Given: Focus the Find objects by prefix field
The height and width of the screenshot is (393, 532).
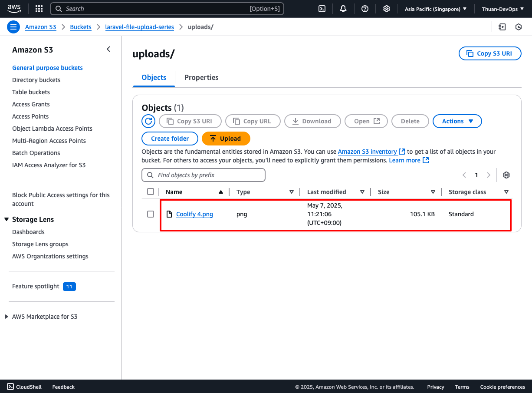Looking at the screenshot, I should [203, 175].
